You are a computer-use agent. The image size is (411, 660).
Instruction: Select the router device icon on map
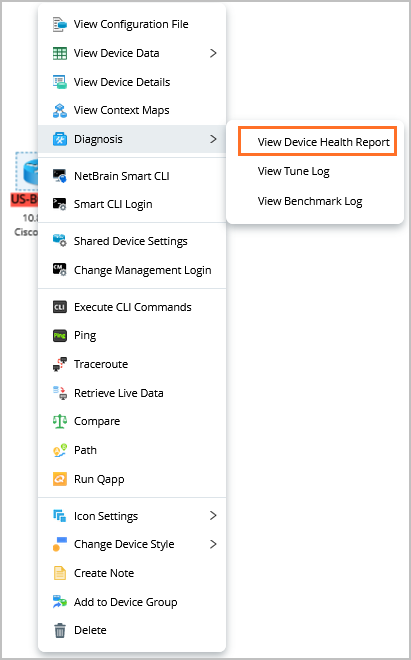pos(27,171)
